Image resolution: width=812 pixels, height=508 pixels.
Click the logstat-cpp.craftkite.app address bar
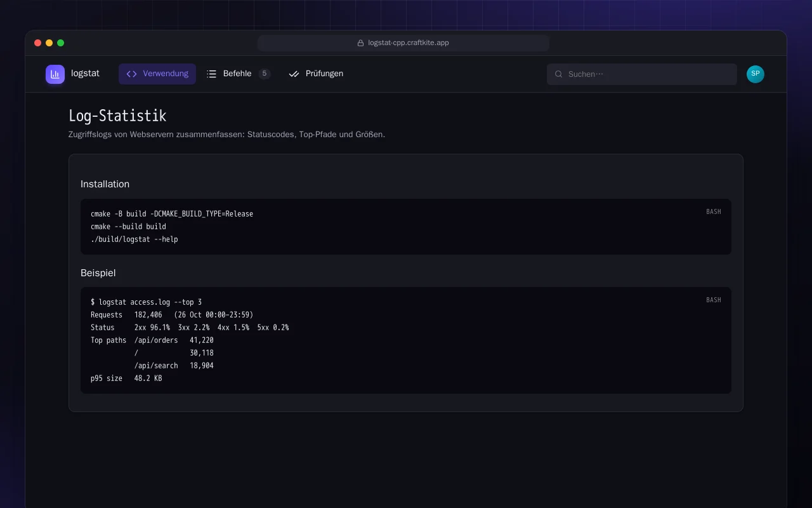(x=403, y=43)
